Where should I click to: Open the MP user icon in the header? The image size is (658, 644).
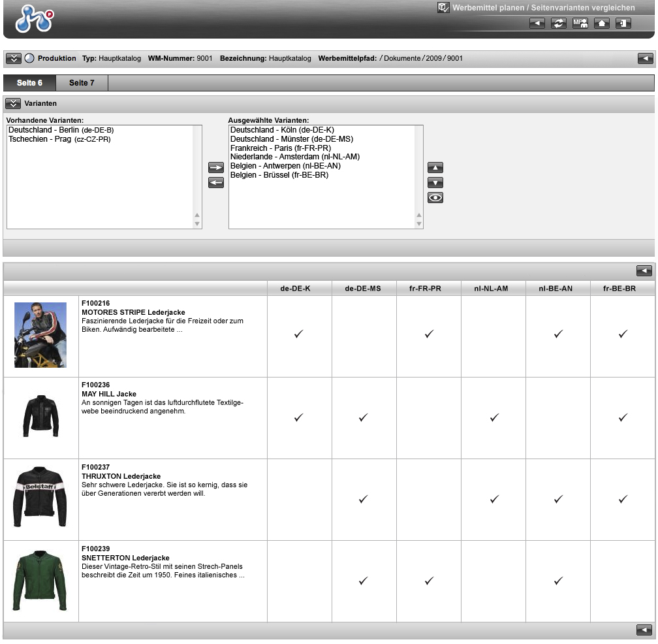point(580,23)
